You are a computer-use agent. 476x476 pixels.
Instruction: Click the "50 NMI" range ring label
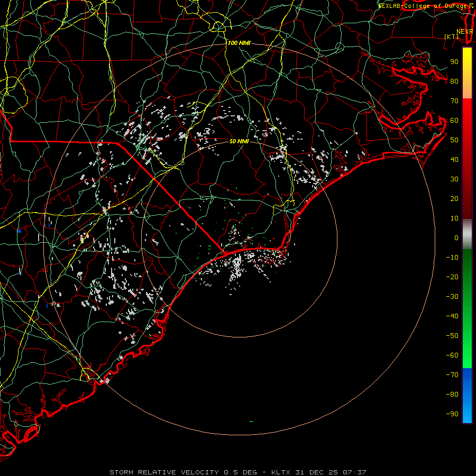239,141
